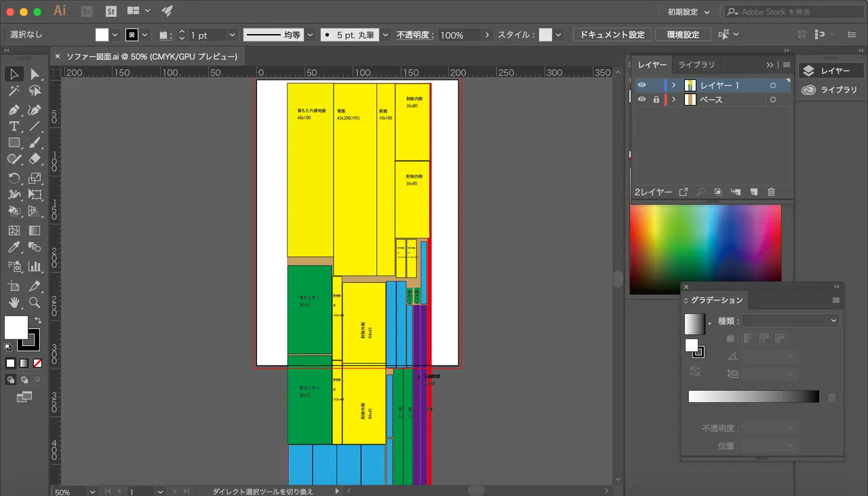Select the Shape Builder tool
868x496 pixels.
tap(14, 212)
